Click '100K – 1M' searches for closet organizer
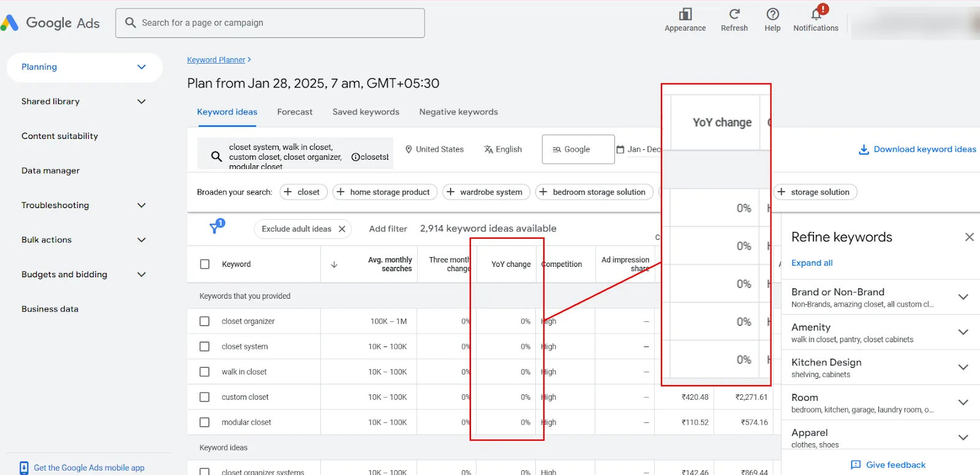This screenshot has width=980, height=475. [x=388, y=321]
